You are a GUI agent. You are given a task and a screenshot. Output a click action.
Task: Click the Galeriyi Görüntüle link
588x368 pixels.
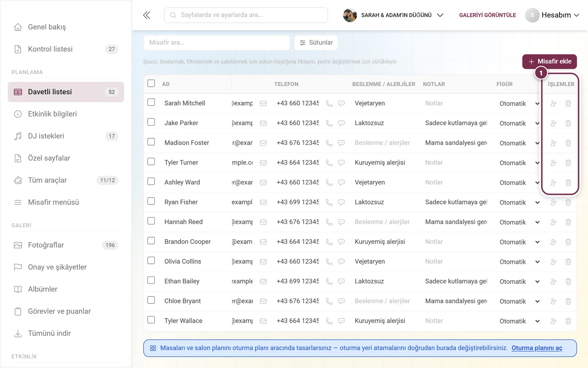click(x=488, y=15)
